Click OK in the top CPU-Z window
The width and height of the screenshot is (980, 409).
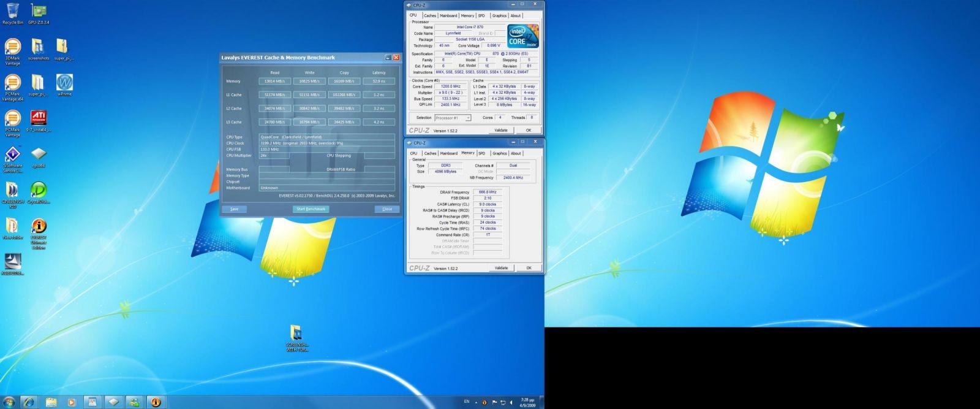[x=529, y=130]
